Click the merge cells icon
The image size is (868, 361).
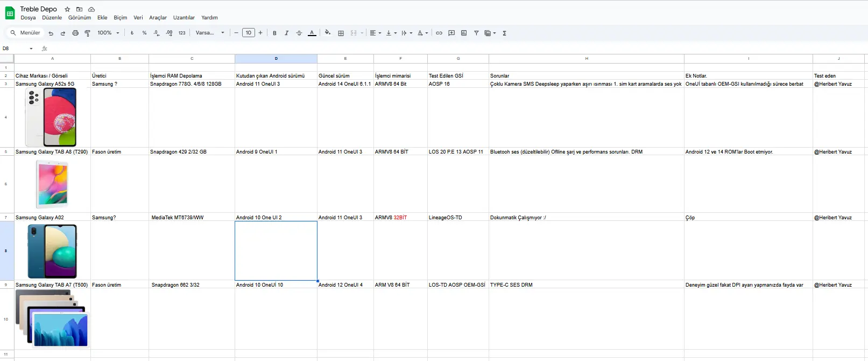[354, 33]
